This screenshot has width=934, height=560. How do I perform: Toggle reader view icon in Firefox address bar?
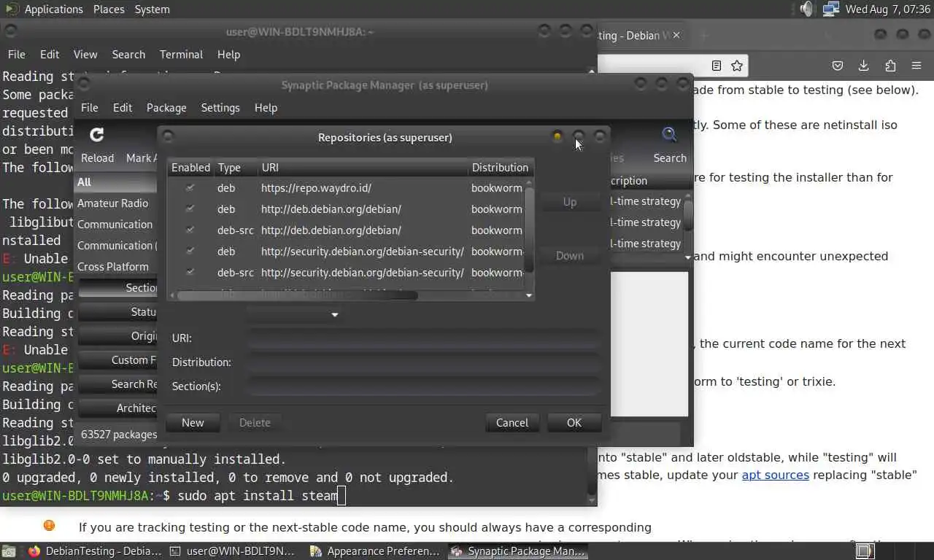pyautogui.click(x=717, y=66)
